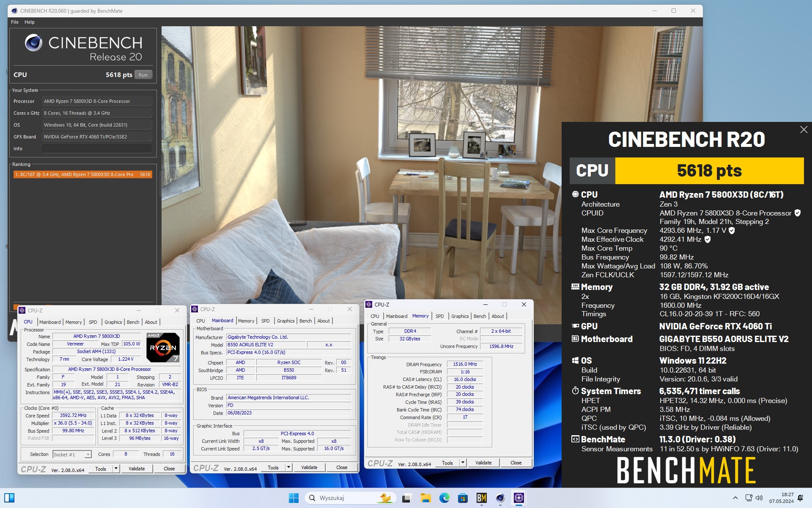This screenshot has height=508, width=812.
Task: Open Graphics tab in left CPU-Z window
Action: [113, 322]
